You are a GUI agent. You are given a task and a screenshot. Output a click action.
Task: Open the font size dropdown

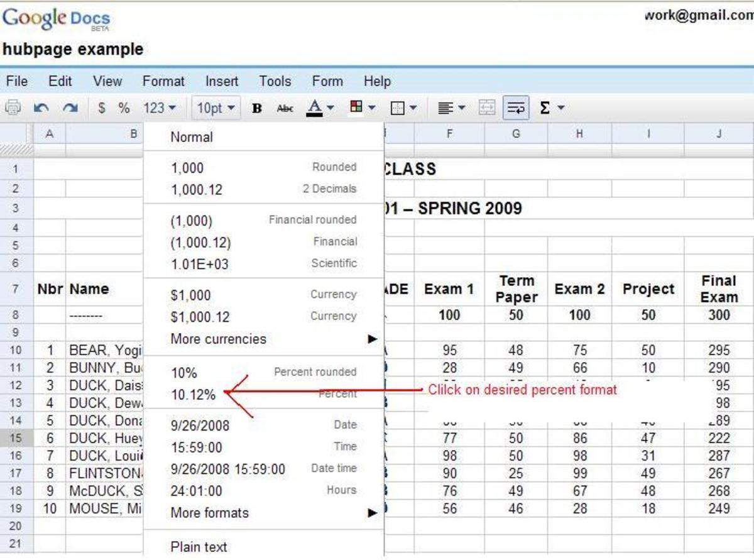pyautogui.click(x=216, y=107)
